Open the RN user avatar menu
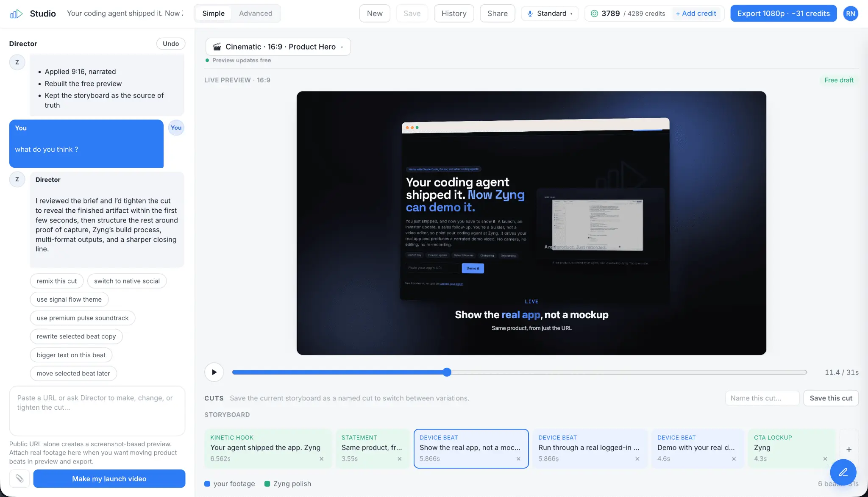 pyautogui.click(x=850, y=14)
